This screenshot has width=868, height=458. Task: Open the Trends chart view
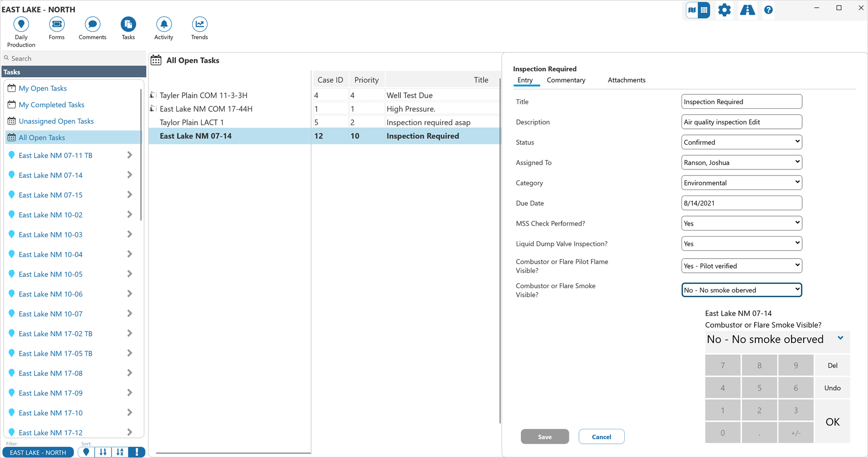click(199, 25)
